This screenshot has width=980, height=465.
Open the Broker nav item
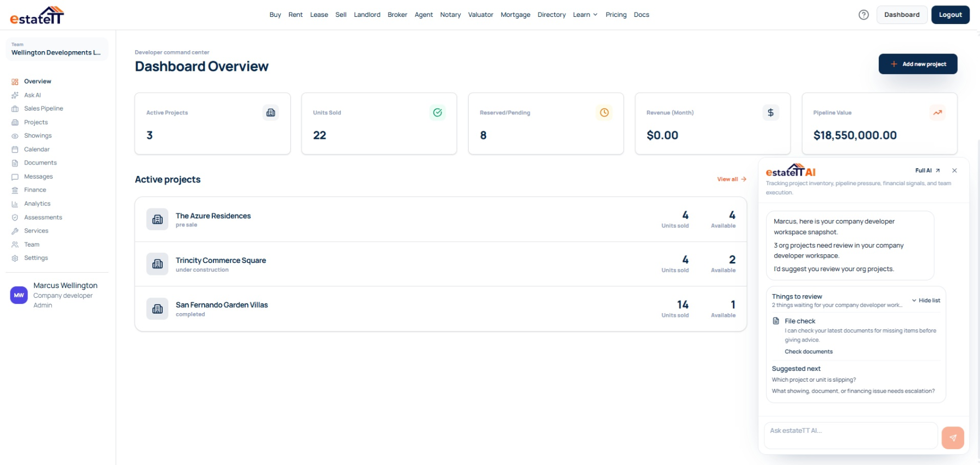point(397,15)
